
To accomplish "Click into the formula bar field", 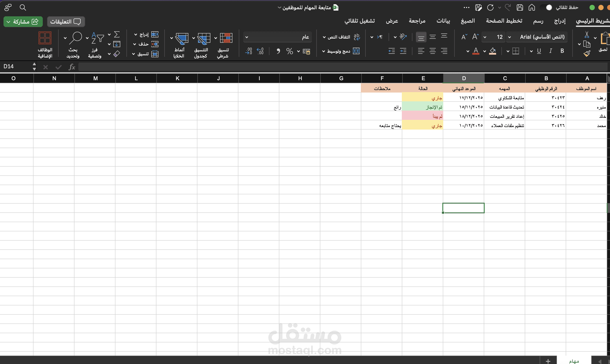I will tap(343, 67).
